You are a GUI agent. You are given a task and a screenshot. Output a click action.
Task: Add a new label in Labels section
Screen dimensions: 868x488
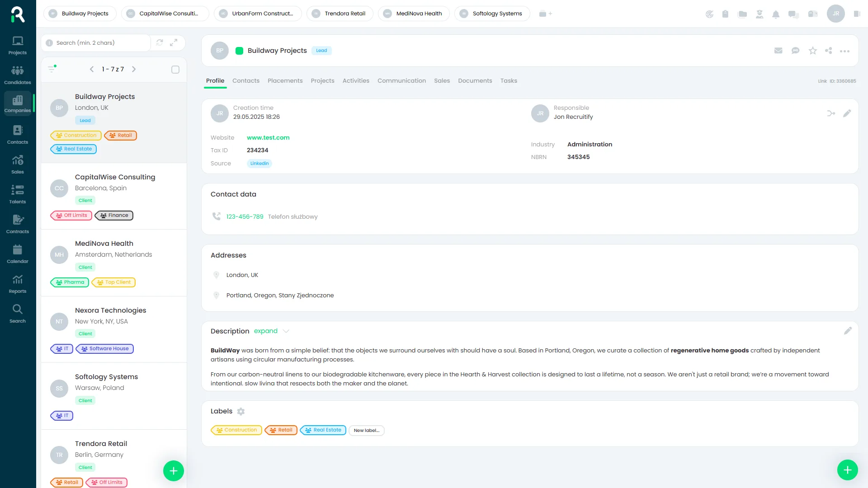366,430
